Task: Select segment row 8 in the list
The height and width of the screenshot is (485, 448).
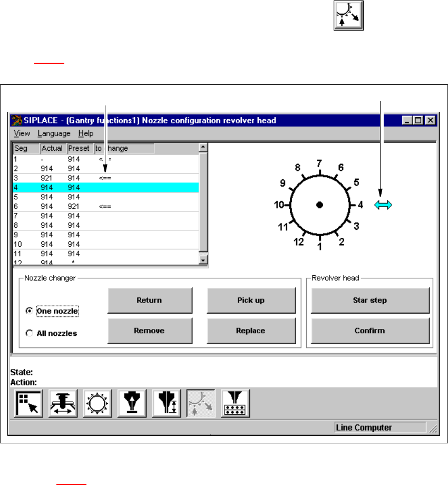Action: [x=106, y=225]
